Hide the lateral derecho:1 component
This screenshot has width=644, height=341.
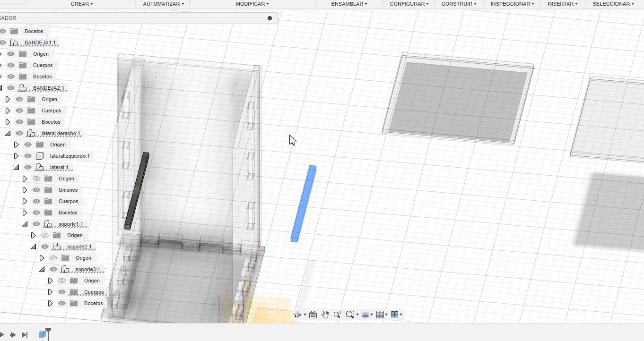click(19, 133)
